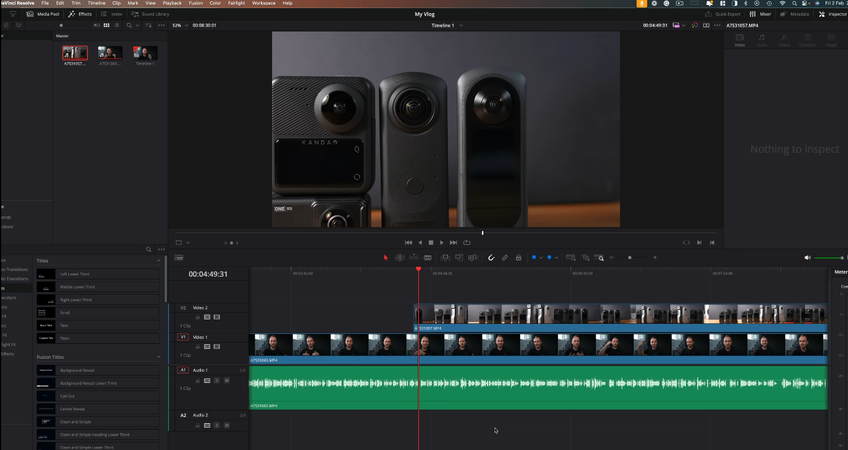
Task: Open the Mixer panel
Action: point(760,14)
